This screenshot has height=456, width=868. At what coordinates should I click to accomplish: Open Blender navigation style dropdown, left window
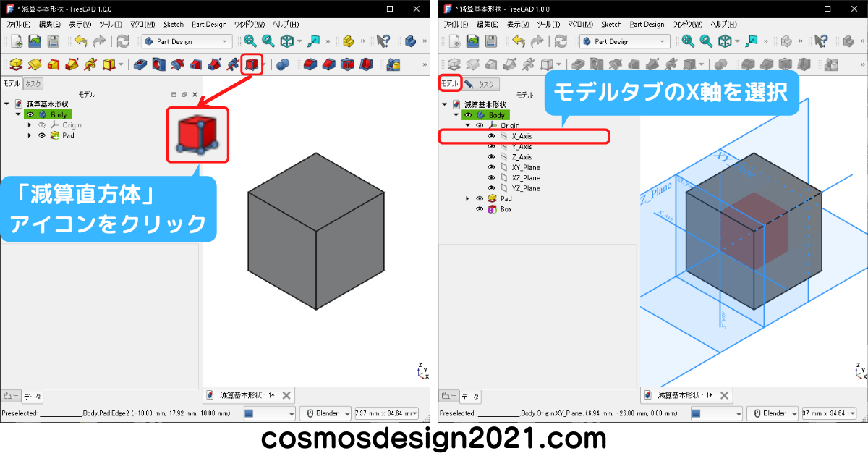click(325, 413)
